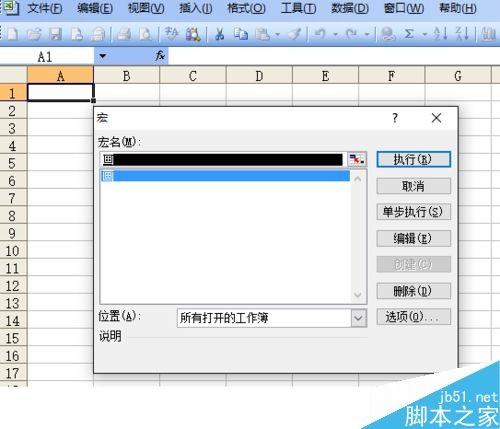Viewport: 500px width, 429px height.
Task: Open the 帮助(H) menu
Action: tap(458, 8)
